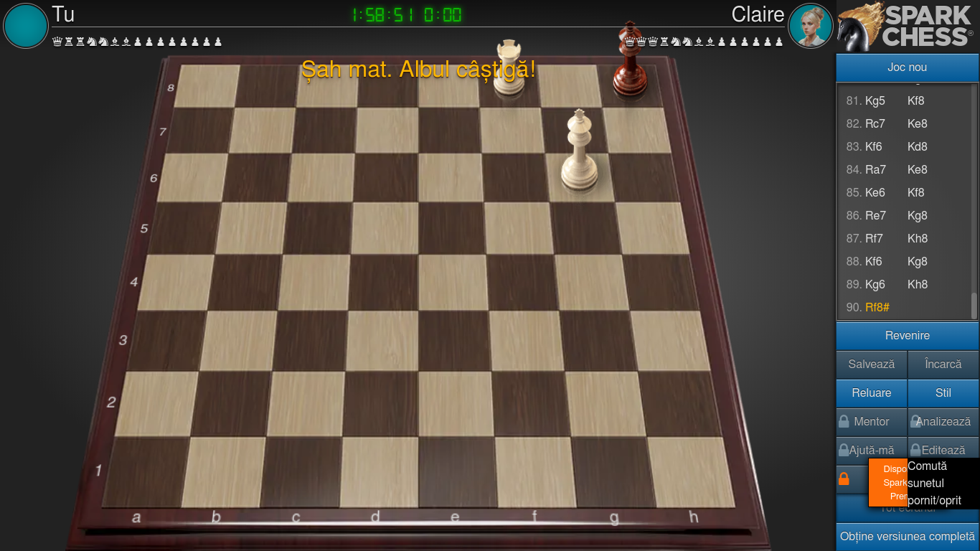Click the white rook on f8
Image resolution: width=980 pixels, height=551 pixels.
(x=509, y=67)
